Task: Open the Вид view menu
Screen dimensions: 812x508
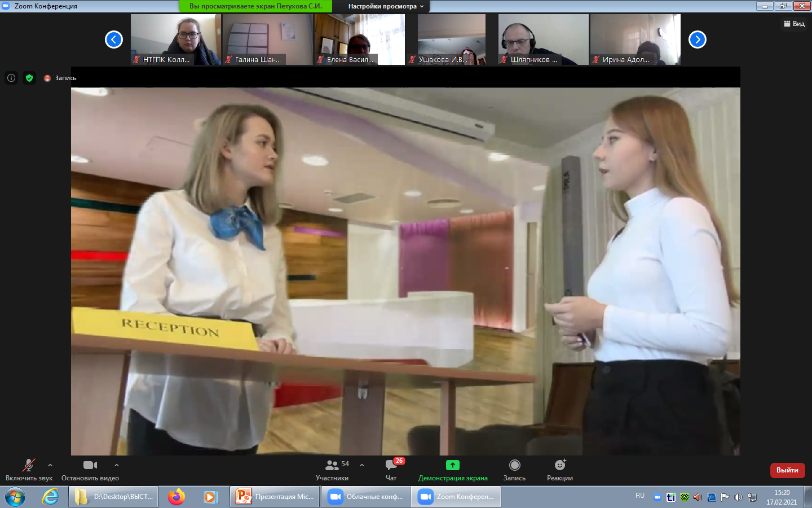Action: (794, 24)
